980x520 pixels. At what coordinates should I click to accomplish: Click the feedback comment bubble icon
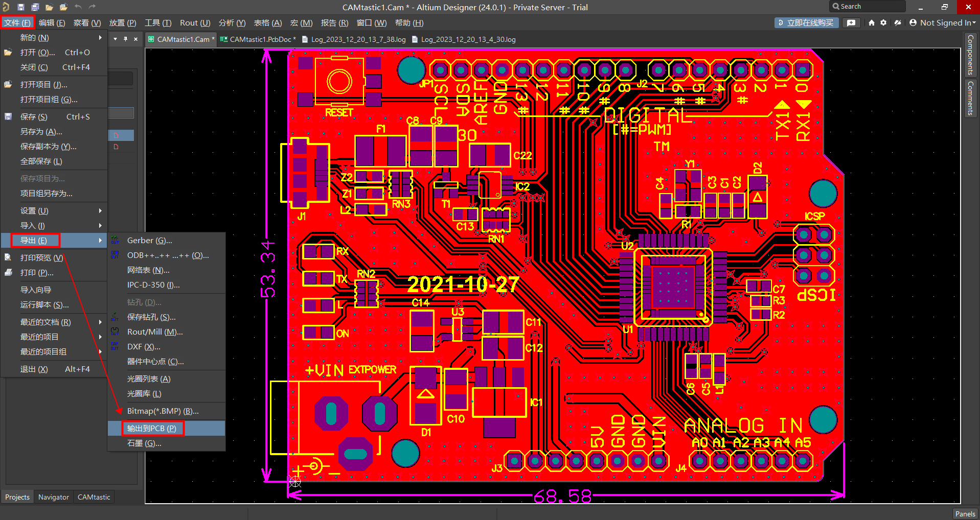(851, 23)
